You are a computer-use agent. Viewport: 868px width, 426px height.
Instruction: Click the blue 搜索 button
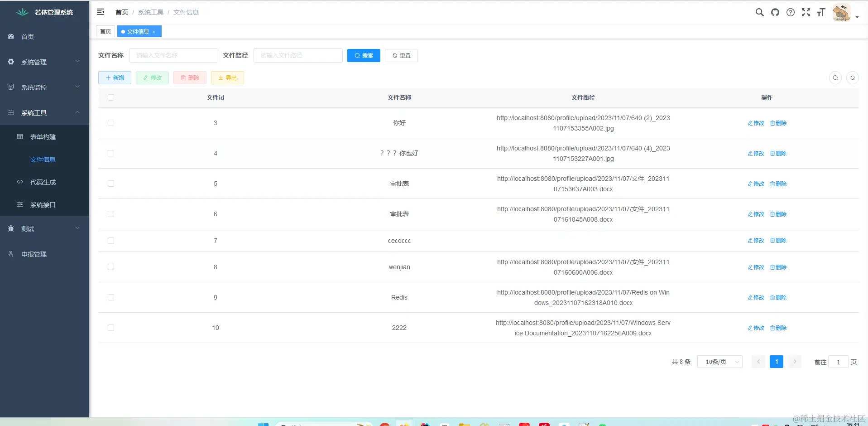click(364, 55)
